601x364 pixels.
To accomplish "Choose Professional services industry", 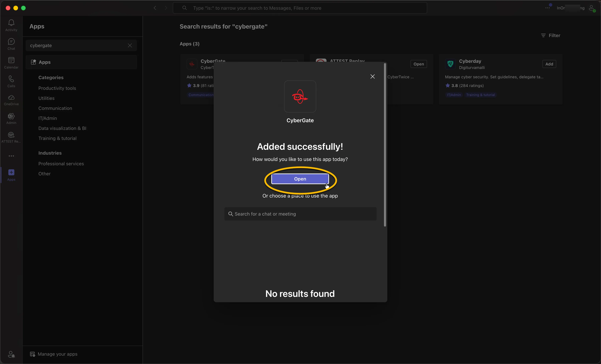I will 61,163.
